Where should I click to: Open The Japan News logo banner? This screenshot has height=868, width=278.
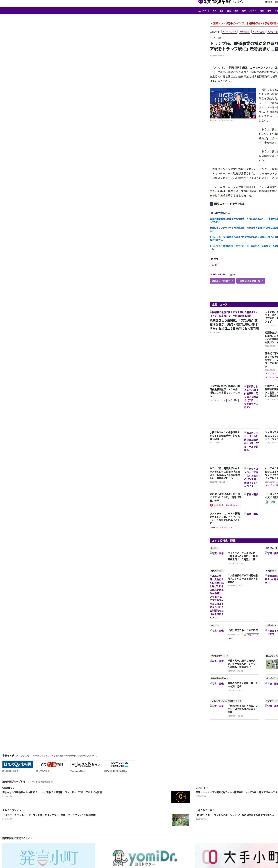click(86, 764)
